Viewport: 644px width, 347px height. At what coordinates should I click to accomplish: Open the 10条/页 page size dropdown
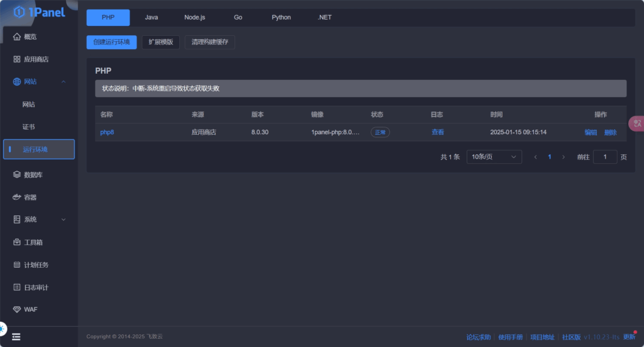tap(494, 157)
